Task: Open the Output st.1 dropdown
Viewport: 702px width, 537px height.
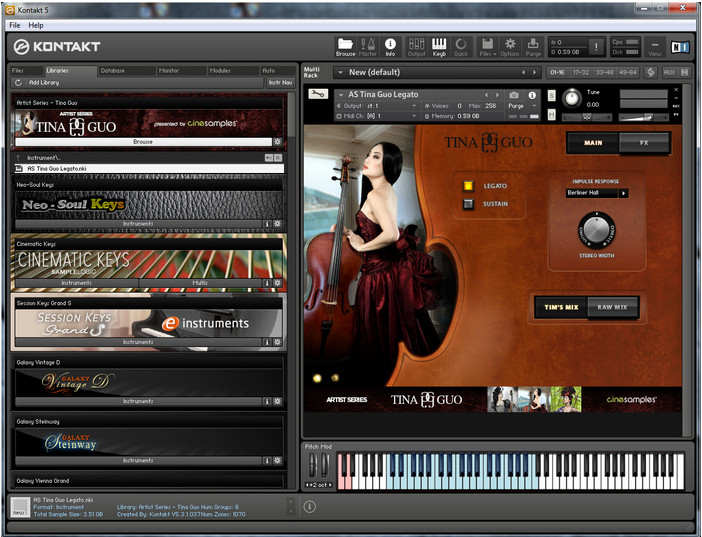Action: [x=414, y=106]
